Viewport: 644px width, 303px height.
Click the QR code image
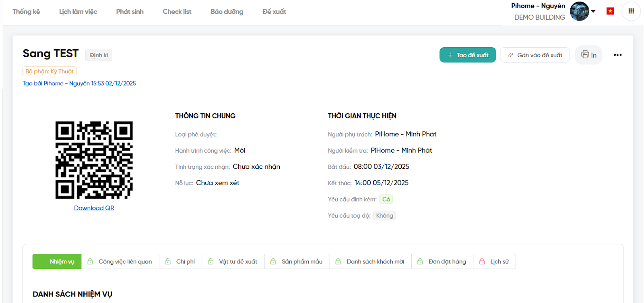point(94,160)
